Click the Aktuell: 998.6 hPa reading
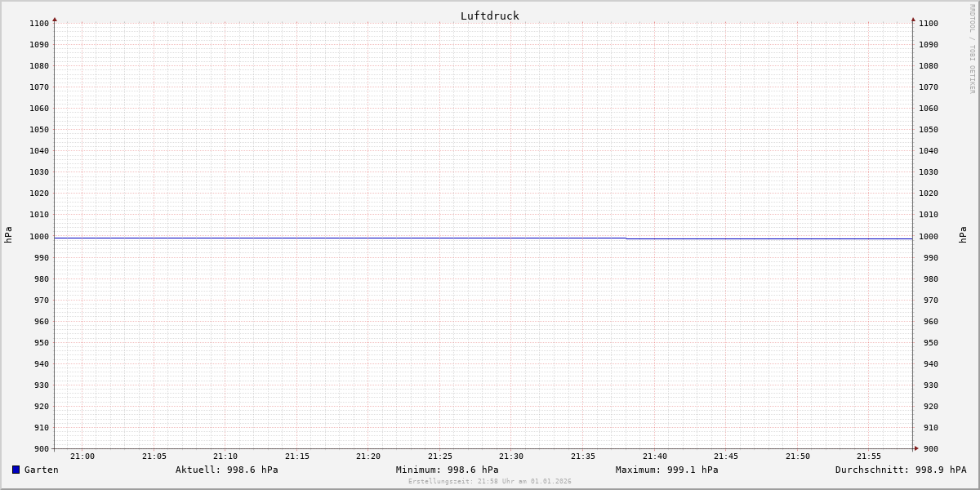Image resolution: width=980 pixels, height=490 pixels. tap(226, 470)
